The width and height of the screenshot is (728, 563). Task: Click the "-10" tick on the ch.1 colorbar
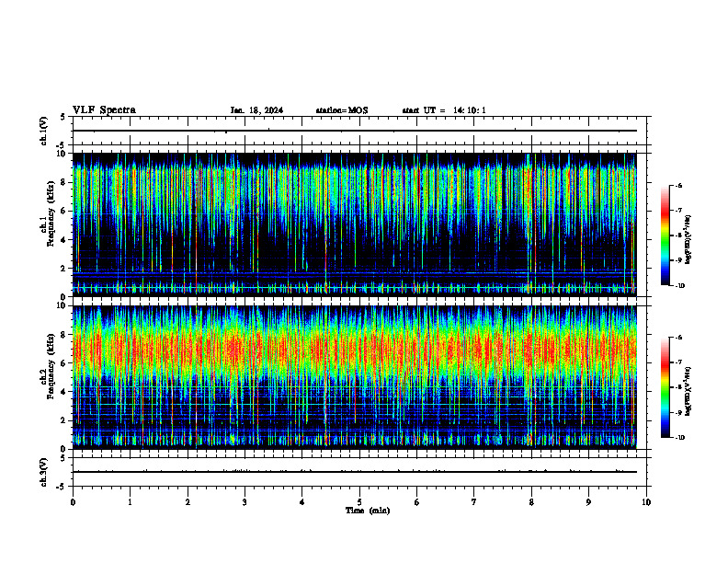pyautogui.click(x=679, y=286)
